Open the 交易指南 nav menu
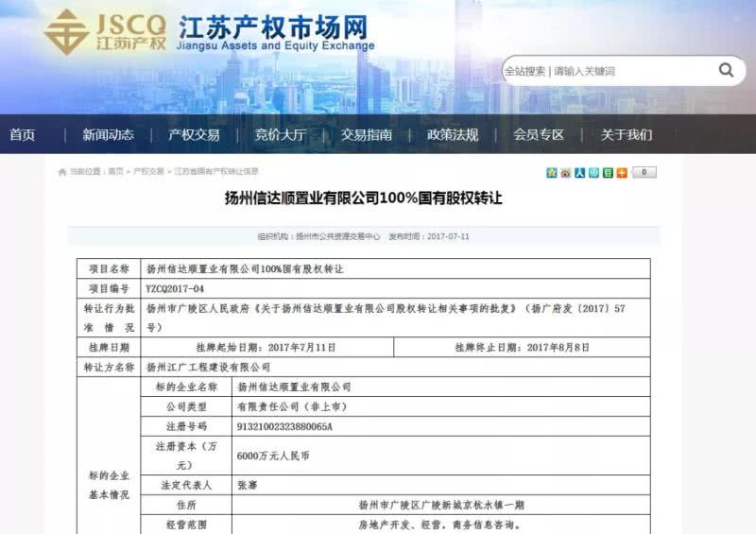Viewport: 756px width, 534px height. point(367,134)
